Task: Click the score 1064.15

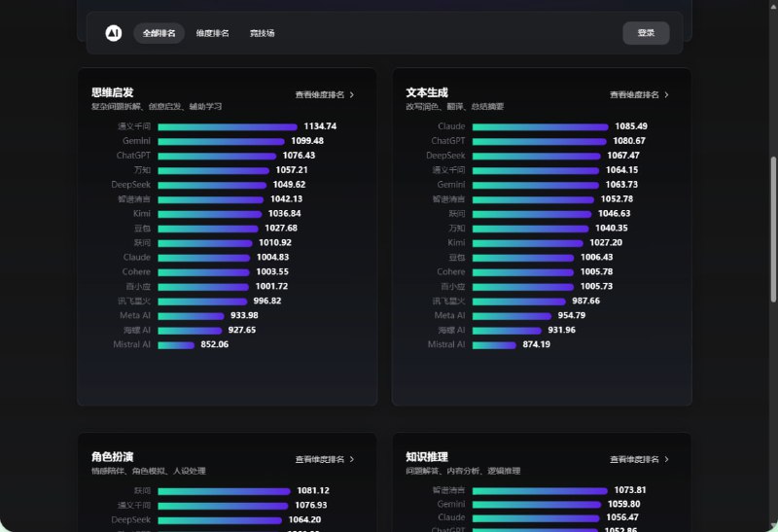Action: point(622,170)
